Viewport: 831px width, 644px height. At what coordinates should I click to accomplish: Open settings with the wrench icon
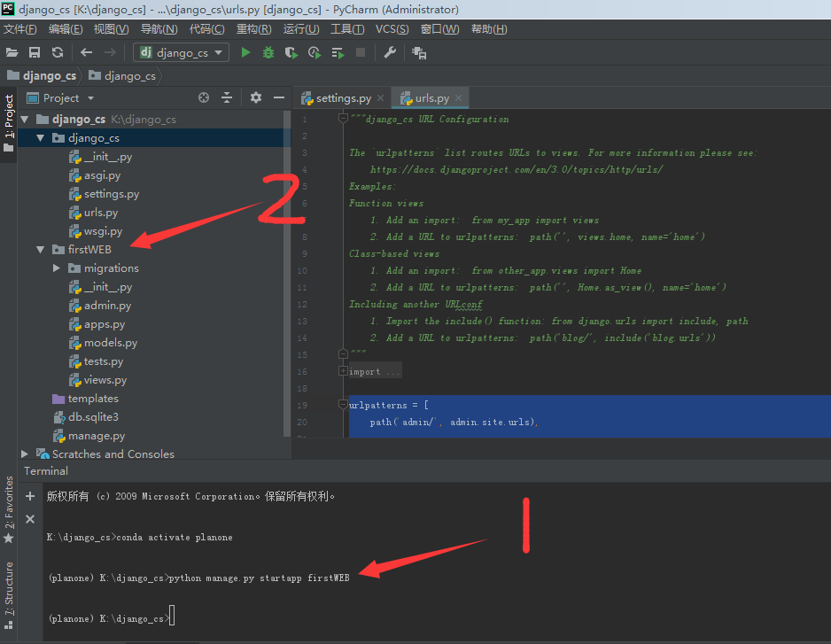point(390,52)
